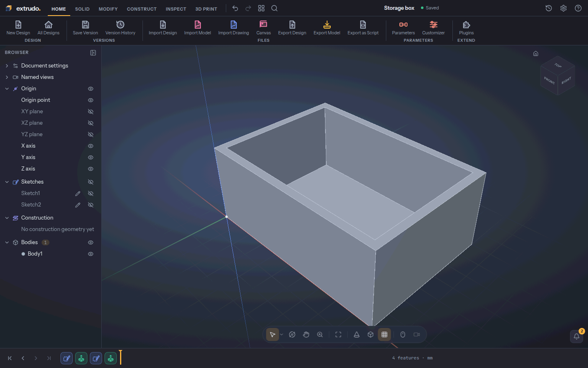Switch to the SOLID tab
This screenshot has width=588, height=368.
coord(82,9)
